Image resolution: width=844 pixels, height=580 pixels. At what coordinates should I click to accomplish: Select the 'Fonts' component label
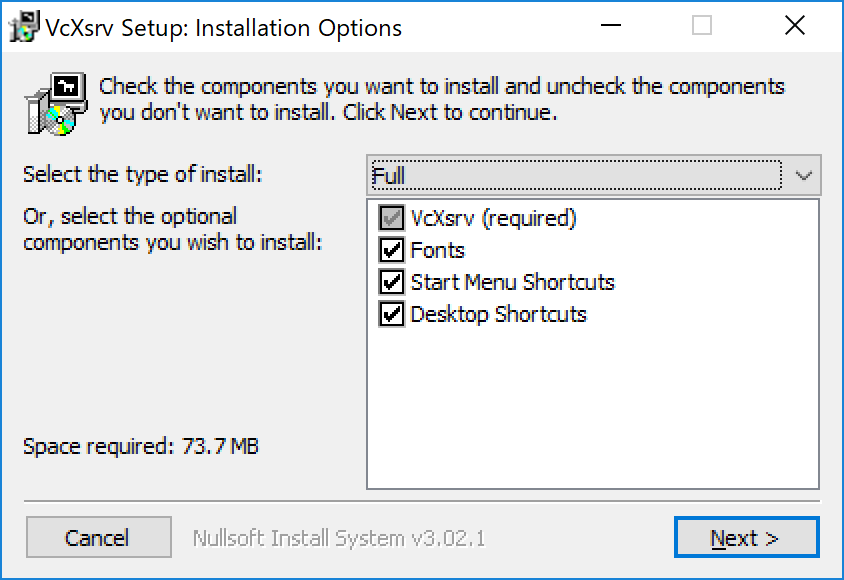coord(440,250)
